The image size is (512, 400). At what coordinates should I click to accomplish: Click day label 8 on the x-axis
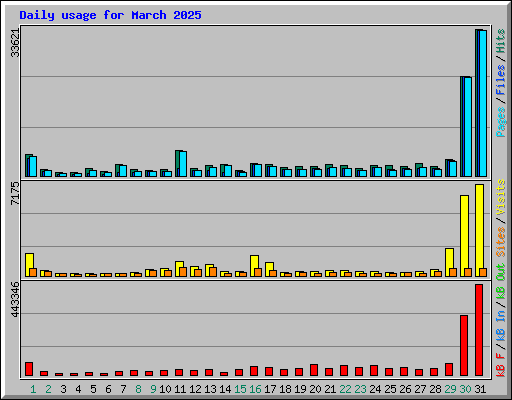pos(138,389)
